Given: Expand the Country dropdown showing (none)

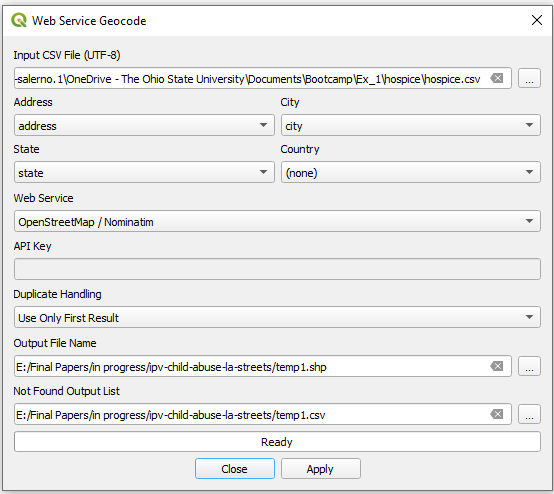Looking at the screenshot, I should click(x=411, y=172).
